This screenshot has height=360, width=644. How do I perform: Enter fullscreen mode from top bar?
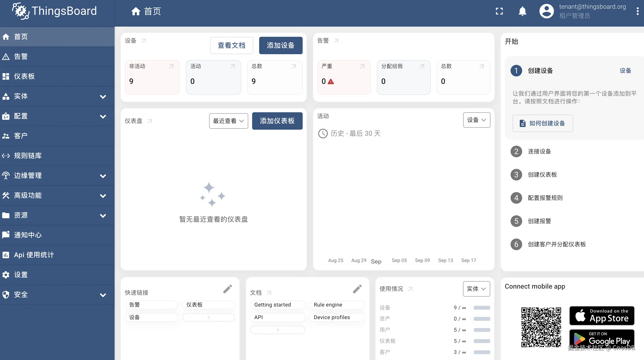click(499, 11)
